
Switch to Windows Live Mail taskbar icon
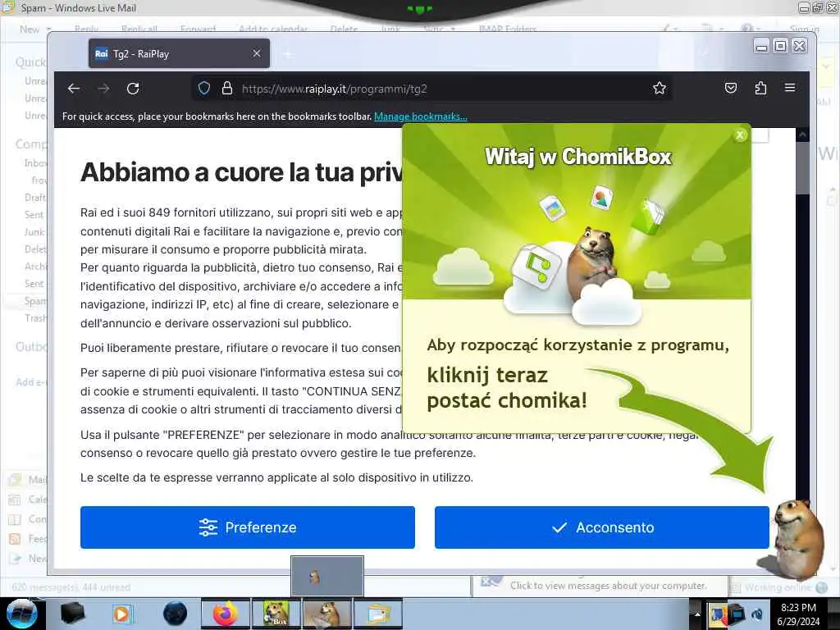pyautogui.click(x=377, y=614)
